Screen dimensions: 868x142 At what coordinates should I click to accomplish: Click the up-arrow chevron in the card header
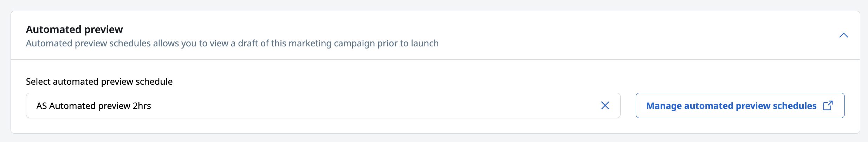tap(843, 35)
